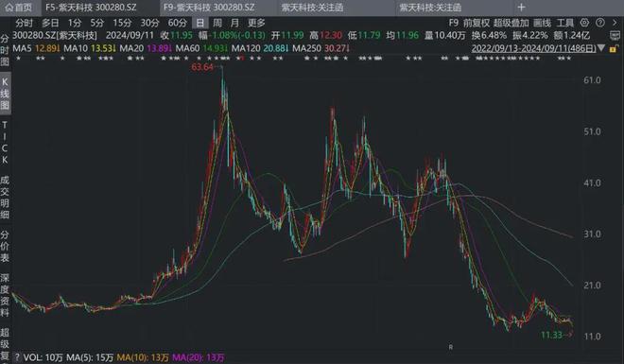Screen dimensions: 624x364
Task: Open the 成交明细 sidebar panel
Action: coord(5,198)
